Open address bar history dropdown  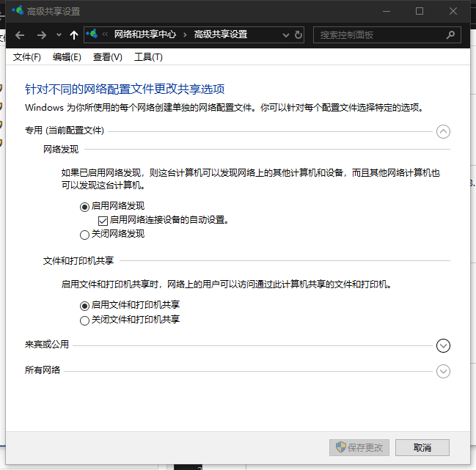pos(285,35)
